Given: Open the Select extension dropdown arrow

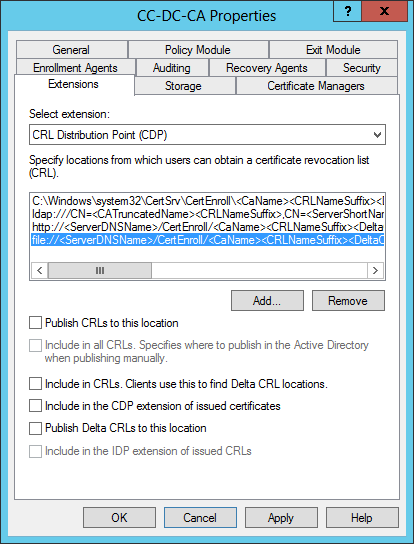Looking at the screenshot, I should coord(377,135).
